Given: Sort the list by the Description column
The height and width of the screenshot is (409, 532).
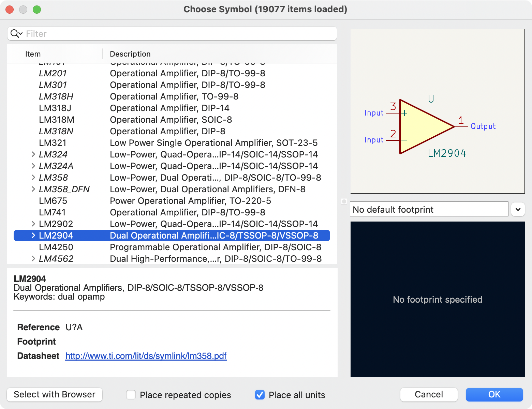Looking at the screenshot, I should pos(130,54).
